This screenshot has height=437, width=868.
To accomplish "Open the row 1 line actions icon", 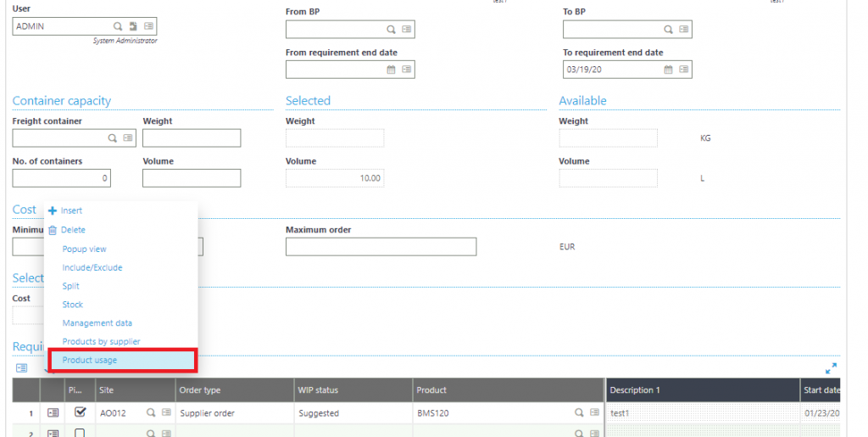I will [53, 412].
